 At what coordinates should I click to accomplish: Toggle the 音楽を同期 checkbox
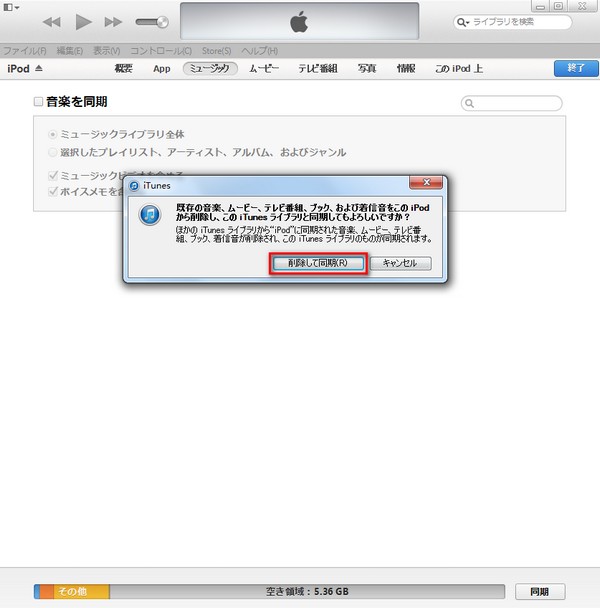click(x=38, y=102)
